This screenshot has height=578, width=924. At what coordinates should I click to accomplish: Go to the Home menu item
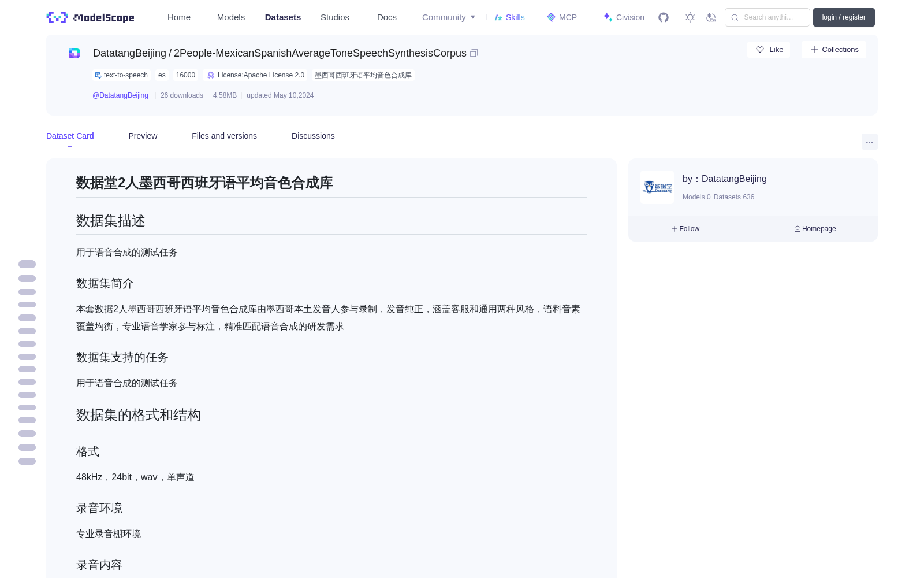point(179,17)
